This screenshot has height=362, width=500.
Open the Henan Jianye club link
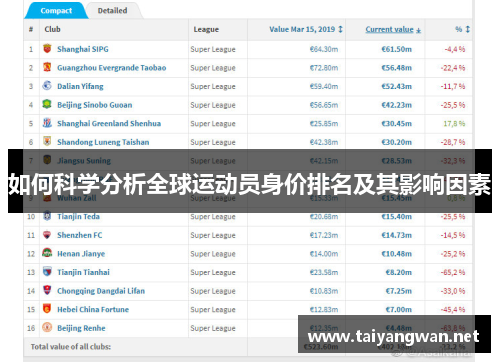click(81, 254)
